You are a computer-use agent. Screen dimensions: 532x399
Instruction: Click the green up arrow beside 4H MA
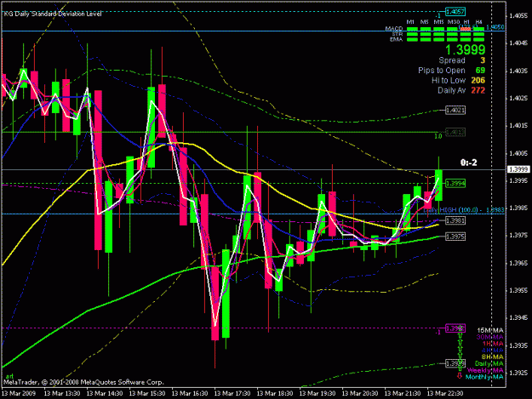[460, 348]
